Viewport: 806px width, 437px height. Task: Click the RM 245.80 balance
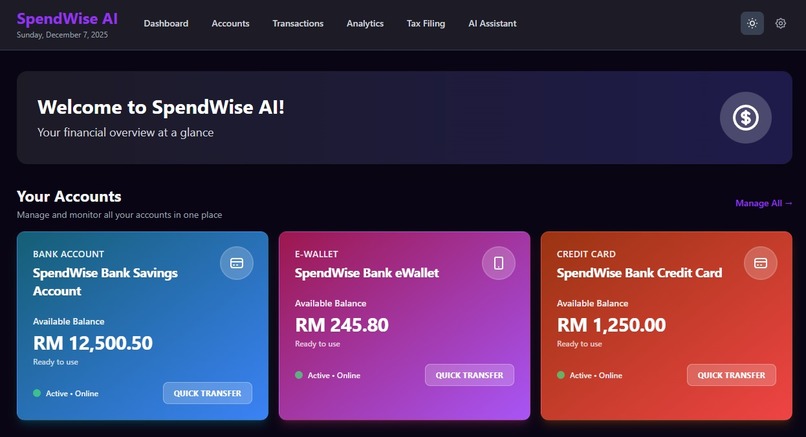(x=342, y=325)
